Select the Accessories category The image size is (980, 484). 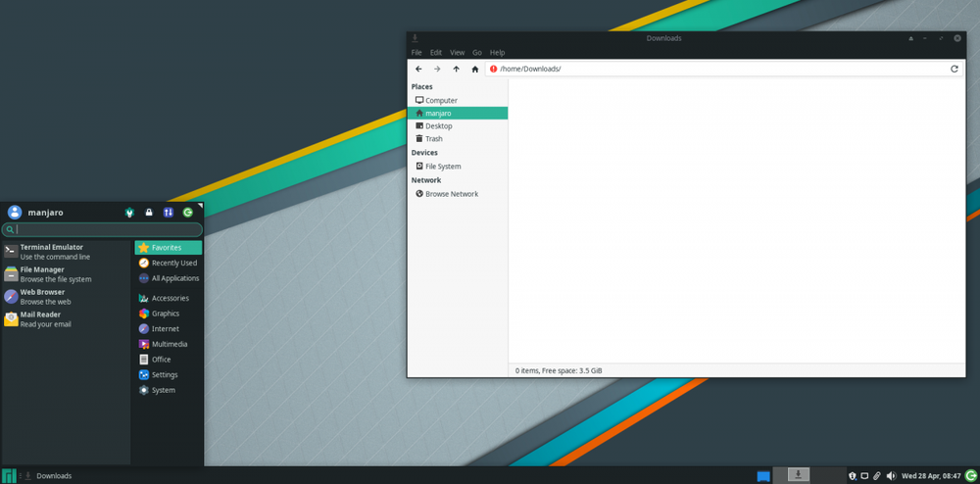click(169, 298)
